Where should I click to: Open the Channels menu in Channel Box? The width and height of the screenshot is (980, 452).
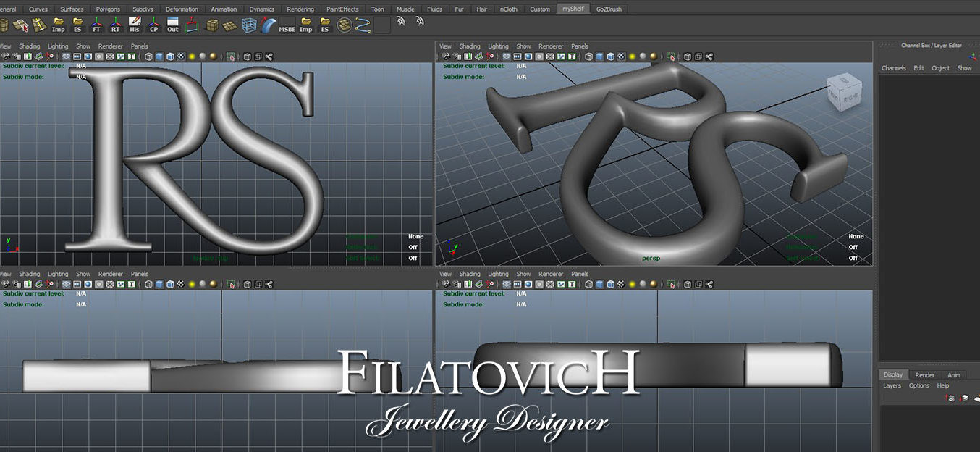[x=893, y=68]
